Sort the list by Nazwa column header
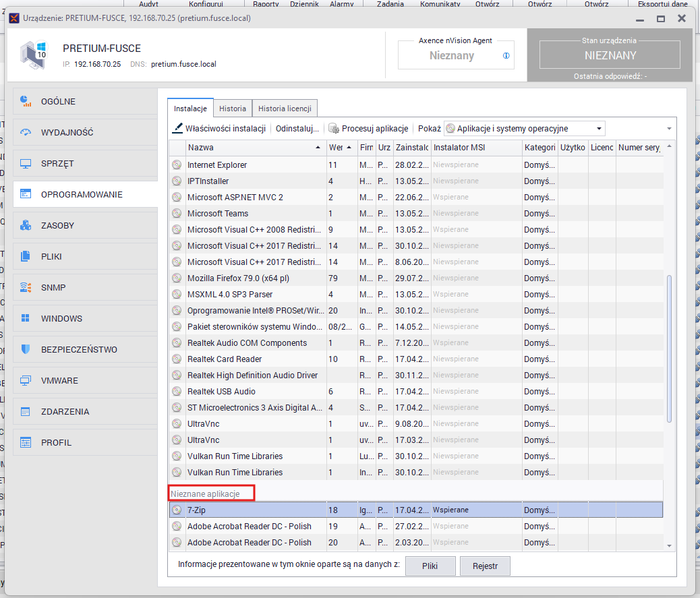Image resolution: width=700 pixels, height=598 pixels. point(253,147)
